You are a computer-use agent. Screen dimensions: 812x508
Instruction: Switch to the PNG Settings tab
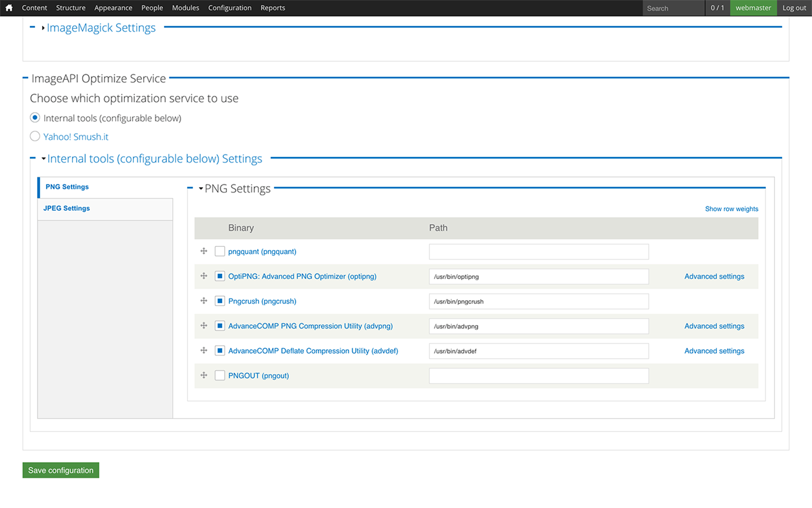click(106, 187)
